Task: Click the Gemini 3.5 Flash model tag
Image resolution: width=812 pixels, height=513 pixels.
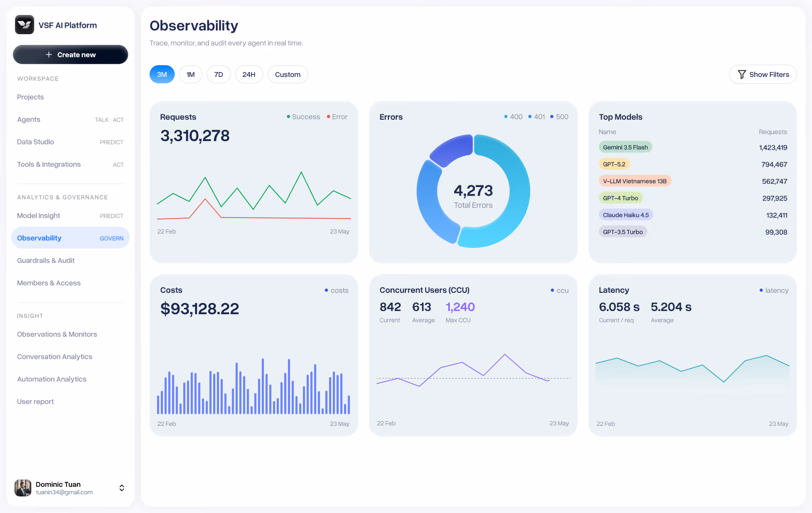Action: tap(626, 147)
